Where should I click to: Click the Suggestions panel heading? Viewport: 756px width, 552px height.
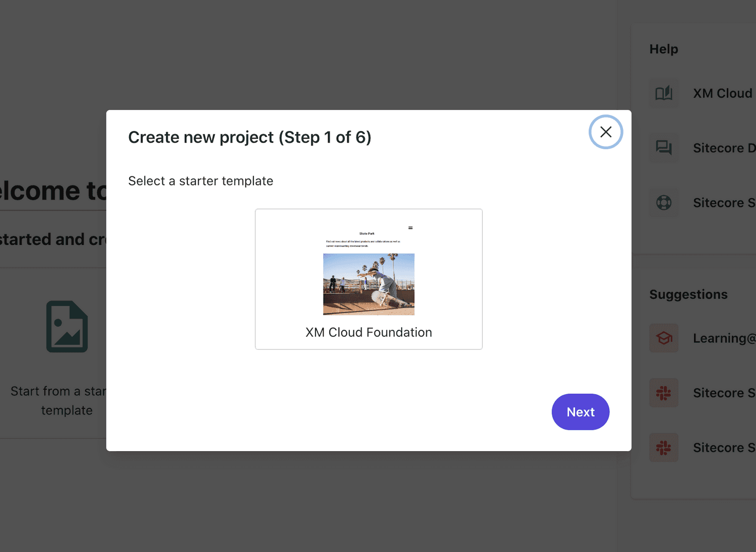[x=688, y=294]
